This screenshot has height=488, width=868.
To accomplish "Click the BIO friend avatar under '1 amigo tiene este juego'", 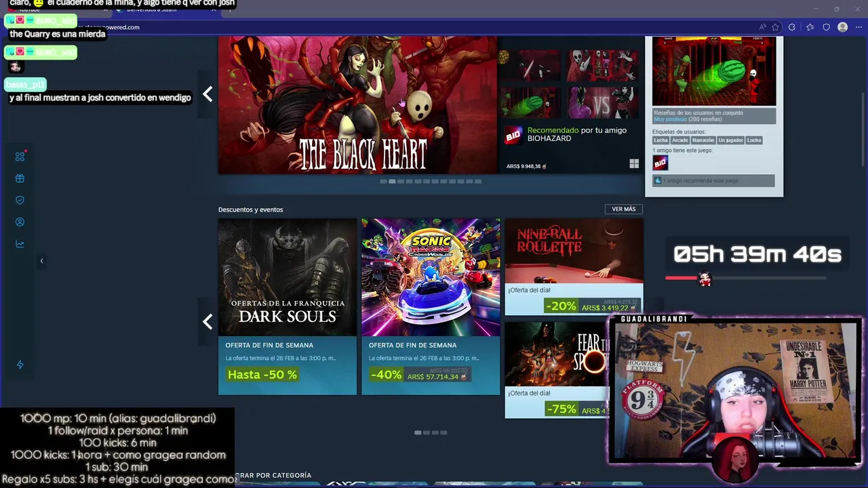I will (x=660, y=163).
